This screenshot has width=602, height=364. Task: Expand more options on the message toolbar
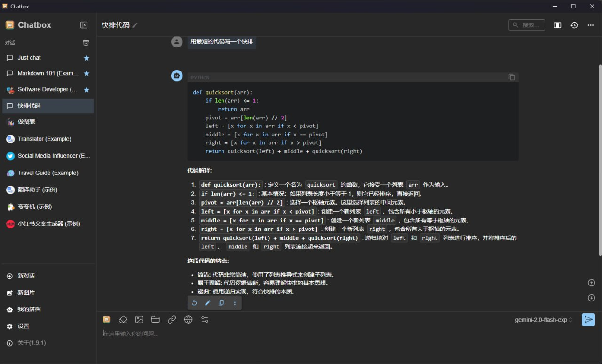[x=235, y=303]
